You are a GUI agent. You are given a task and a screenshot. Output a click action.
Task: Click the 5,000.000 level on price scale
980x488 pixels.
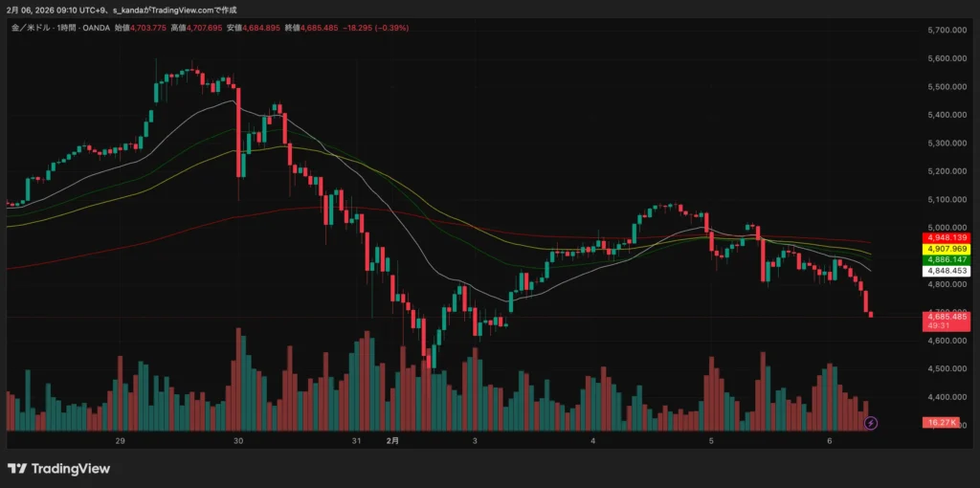click(947, 228)
